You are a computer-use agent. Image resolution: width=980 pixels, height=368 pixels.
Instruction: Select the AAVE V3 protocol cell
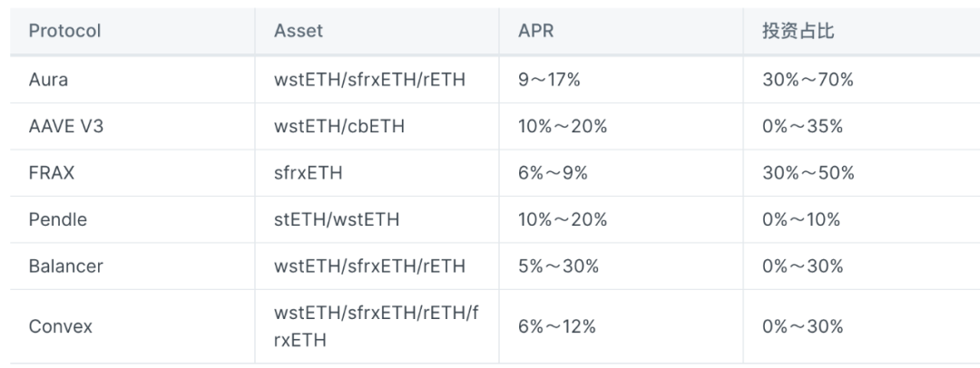point(66,126)
